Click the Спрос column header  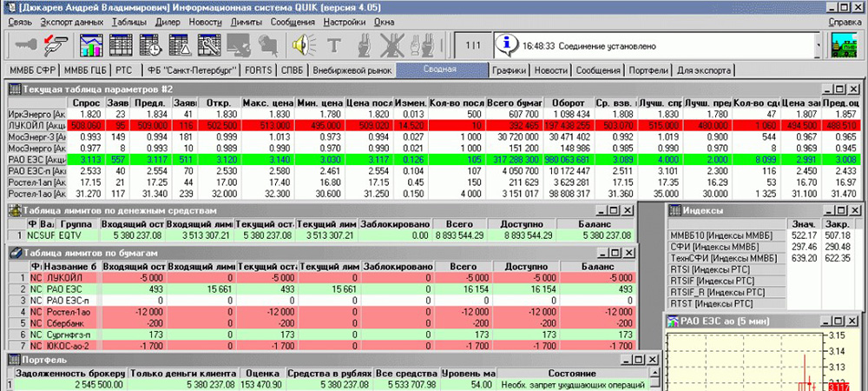pos(86,103)
